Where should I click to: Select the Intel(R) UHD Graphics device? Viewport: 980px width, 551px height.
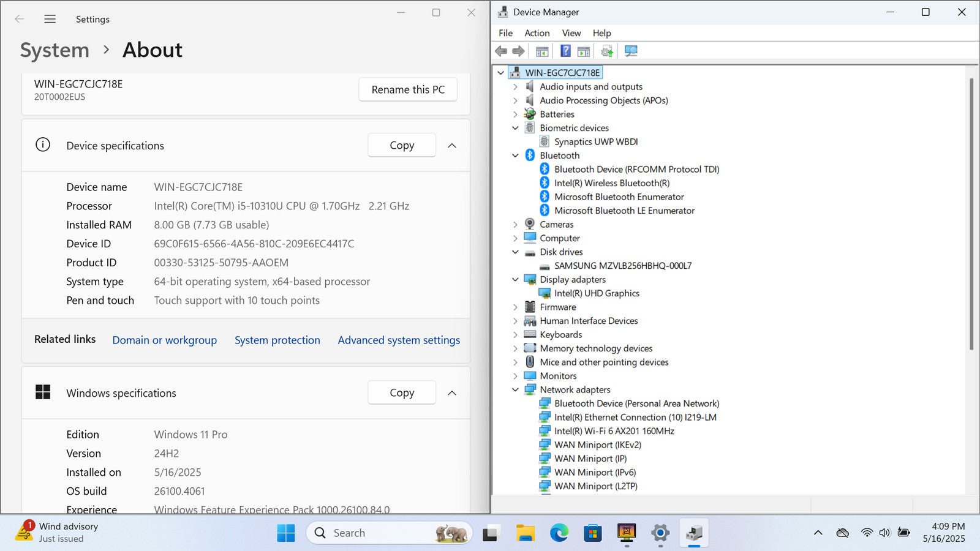coord(596,293)
